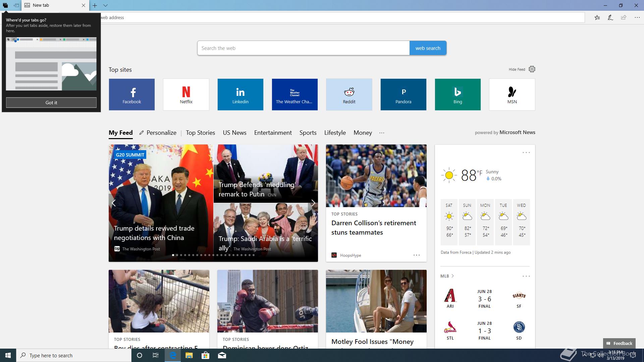644x362 pixels.
Task: Set these tabs aside icon
Action: pyautogui.click(x=16, y=5)
